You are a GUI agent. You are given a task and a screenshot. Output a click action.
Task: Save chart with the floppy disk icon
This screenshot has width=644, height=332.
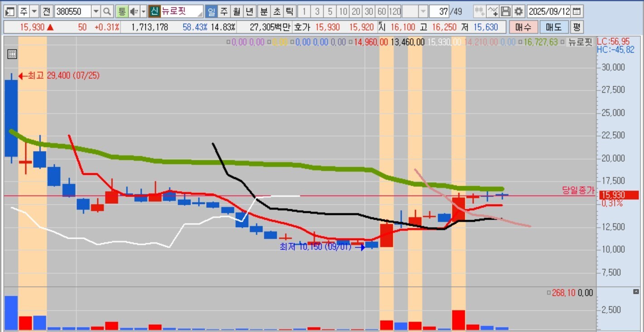pyautogui.click(x=506, y=11)
